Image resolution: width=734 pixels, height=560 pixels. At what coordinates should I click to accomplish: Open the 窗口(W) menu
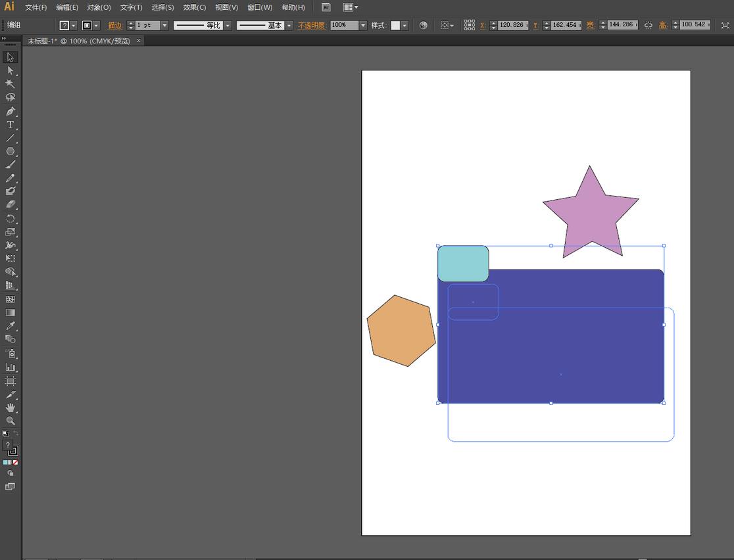[x=260, y=7]
